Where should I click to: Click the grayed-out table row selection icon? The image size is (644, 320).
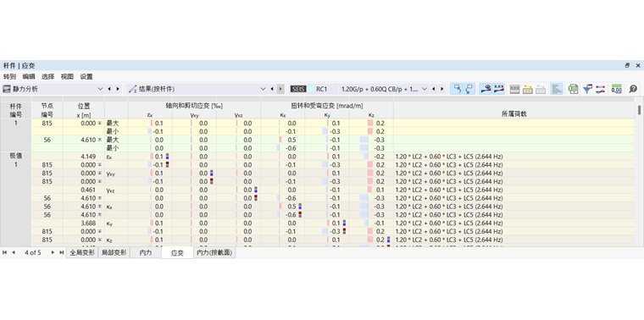541,89
